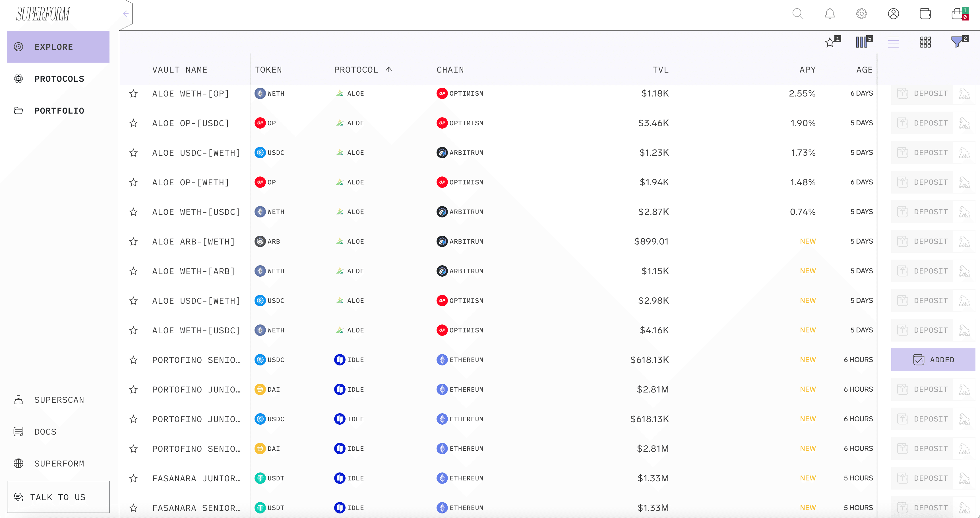Select the $4.16K TVL value
The width and height of the screenshot is (980, 518).
pos(654,331)
